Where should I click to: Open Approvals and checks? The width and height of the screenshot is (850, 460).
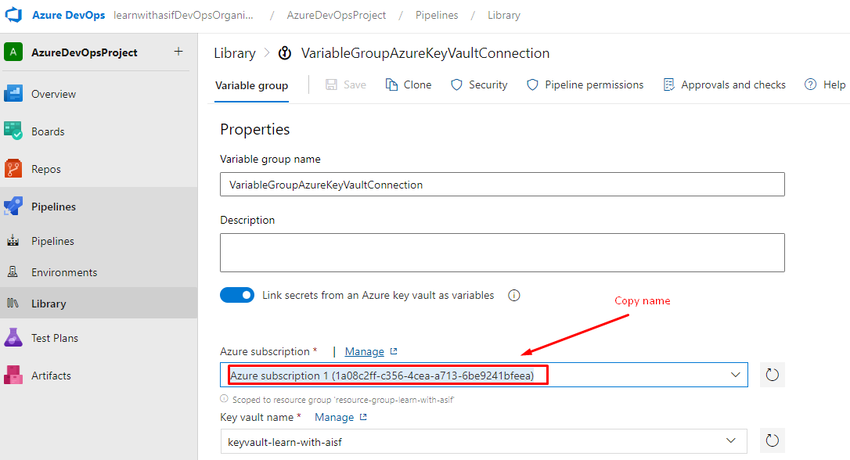click(724, 85)
